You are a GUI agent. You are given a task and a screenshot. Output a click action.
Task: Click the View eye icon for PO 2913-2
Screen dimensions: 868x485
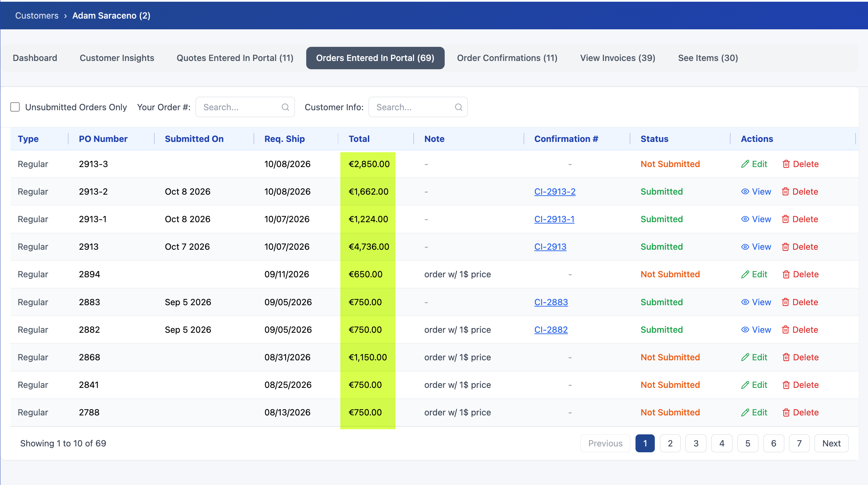[x=745, y=192]
